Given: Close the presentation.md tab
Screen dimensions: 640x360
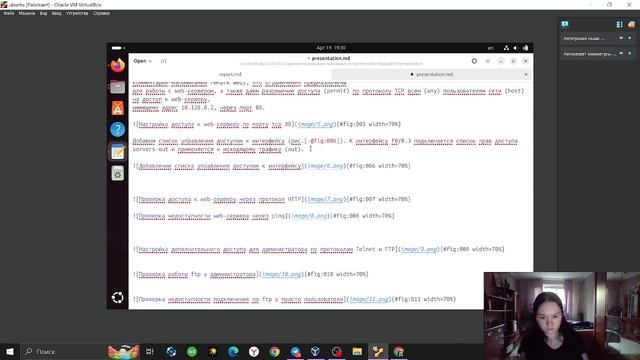Looking at the screenshot, I should pyautogui.click(x=526, y=74).
